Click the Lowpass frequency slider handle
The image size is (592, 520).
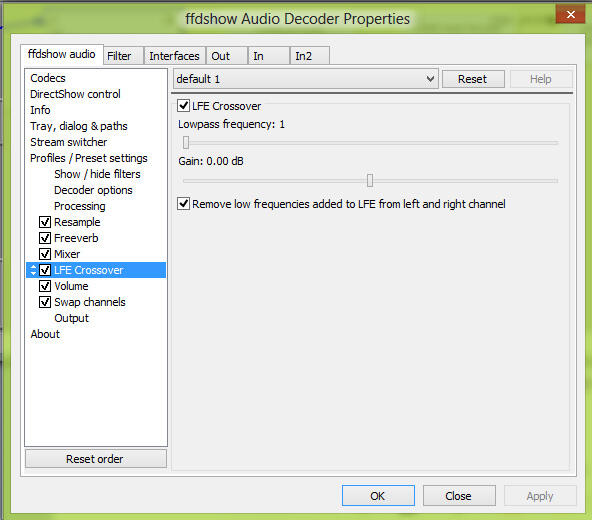(x=186, y=143)
